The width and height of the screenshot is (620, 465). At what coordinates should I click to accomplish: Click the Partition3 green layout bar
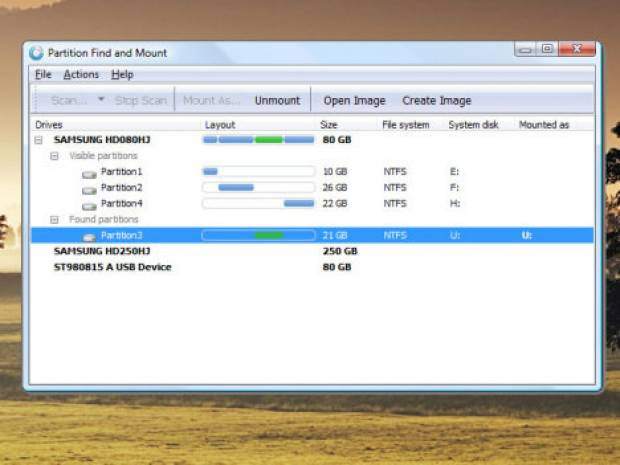coord(269,235)
